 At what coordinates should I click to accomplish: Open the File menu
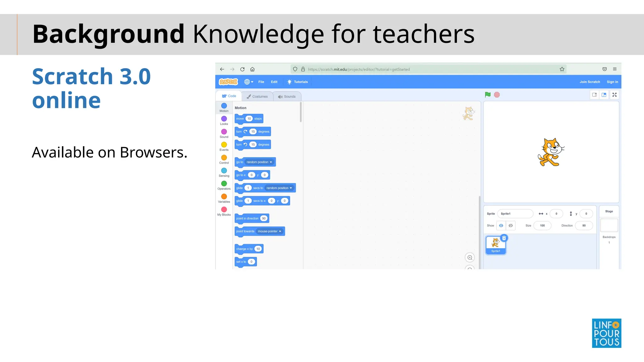[261, 82]
